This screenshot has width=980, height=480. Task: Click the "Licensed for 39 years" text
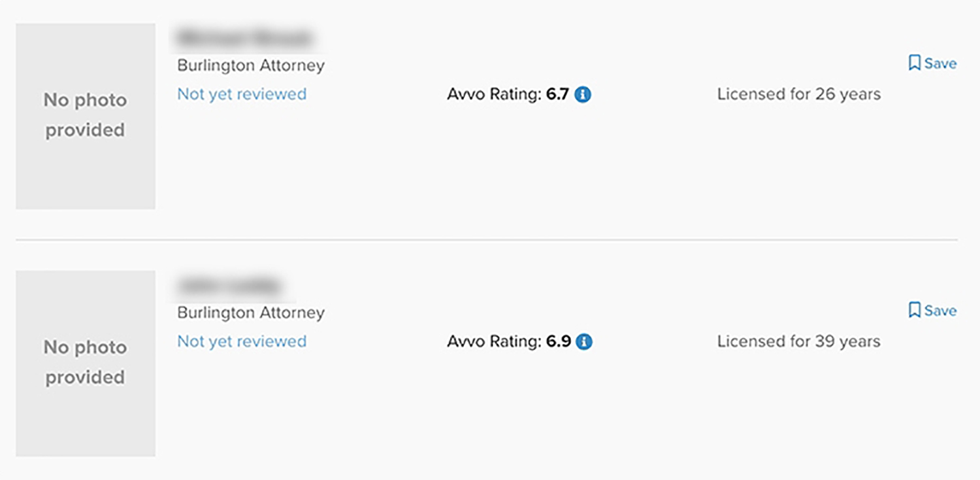pos(798,341)
